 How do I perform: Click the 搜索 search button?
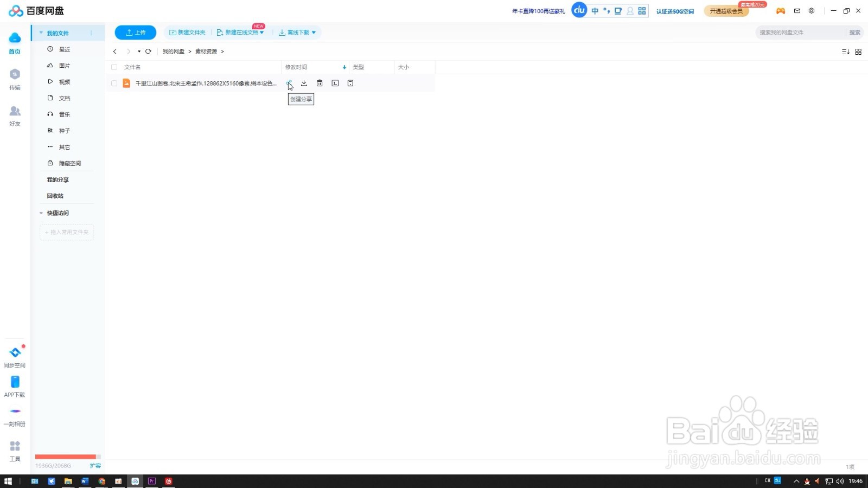854,33
